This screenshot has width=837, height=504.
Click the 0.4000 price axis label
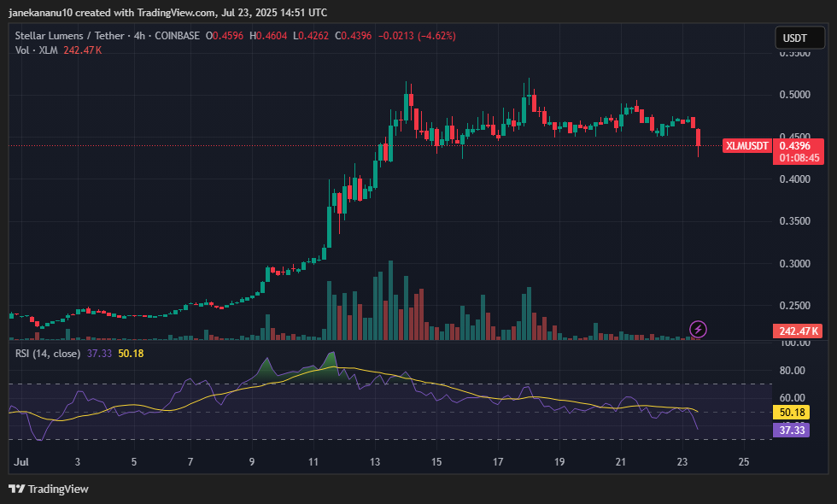point(795,179)
